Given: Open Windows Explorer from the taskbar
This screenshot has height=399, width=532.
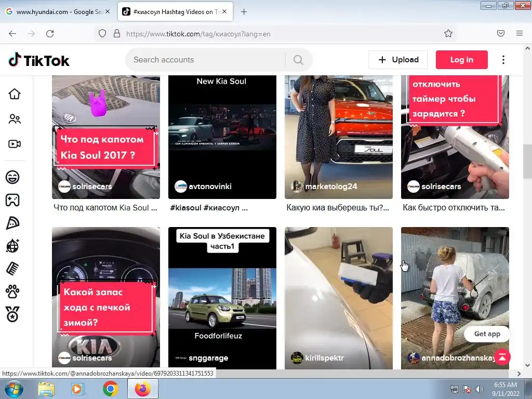Looking at the screenshot, I should click(x=46, y=389).
